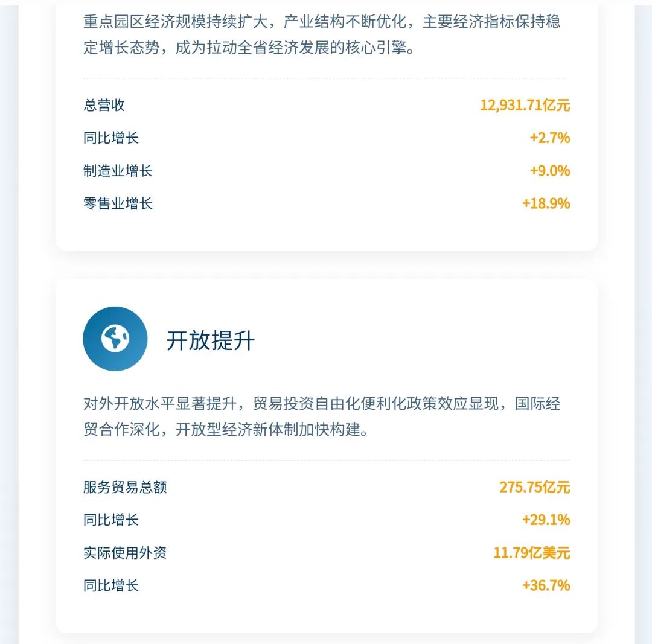Select the 11.79亿美元 foreign investment value

pyautogui.click(x=531, y=552)
